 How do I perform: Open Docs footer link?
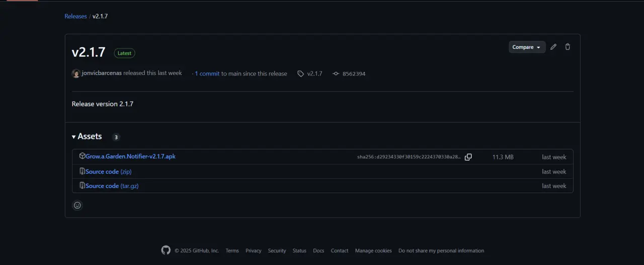tap(318, 250)
